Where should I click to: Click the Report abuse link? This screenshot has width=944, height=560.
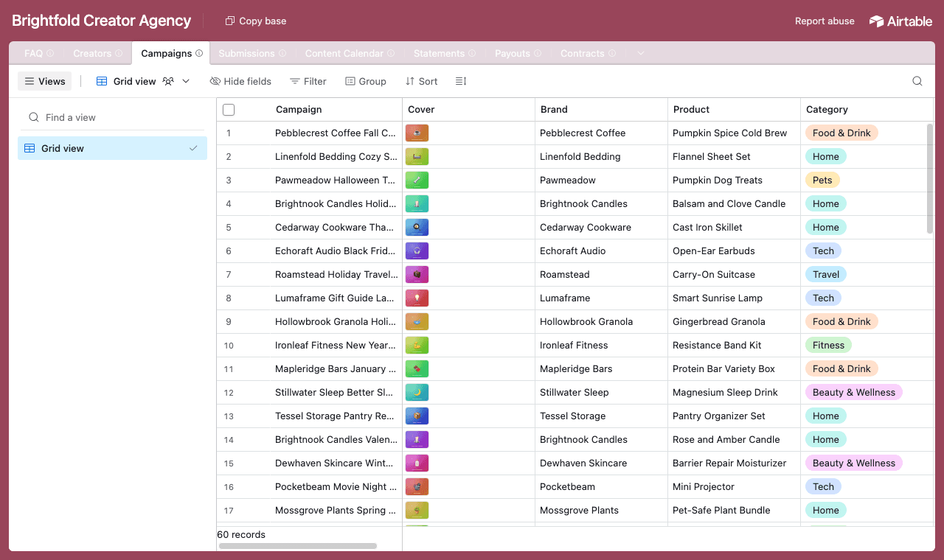pos(825,21)
